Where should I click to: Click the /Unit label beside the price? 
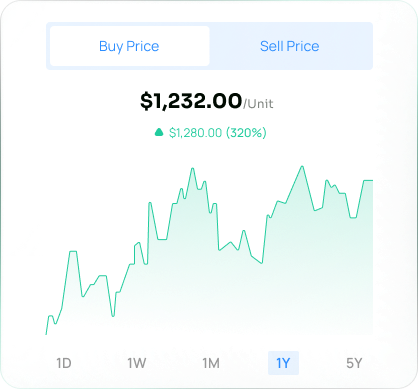pos(258,104)
